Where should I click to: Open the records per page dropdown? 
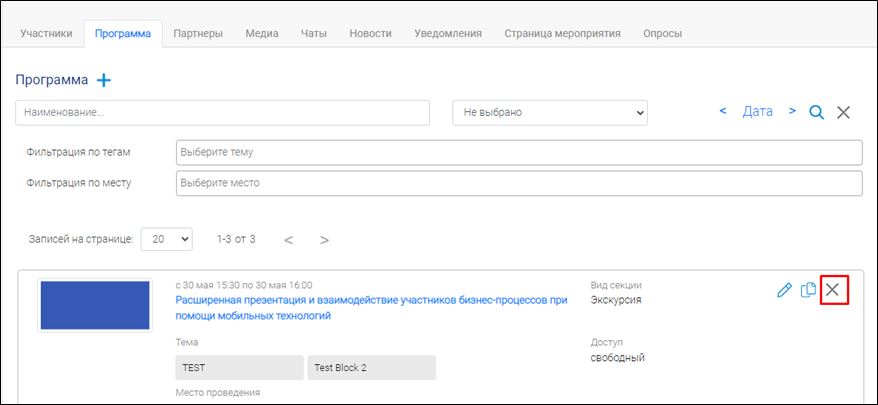166,239
